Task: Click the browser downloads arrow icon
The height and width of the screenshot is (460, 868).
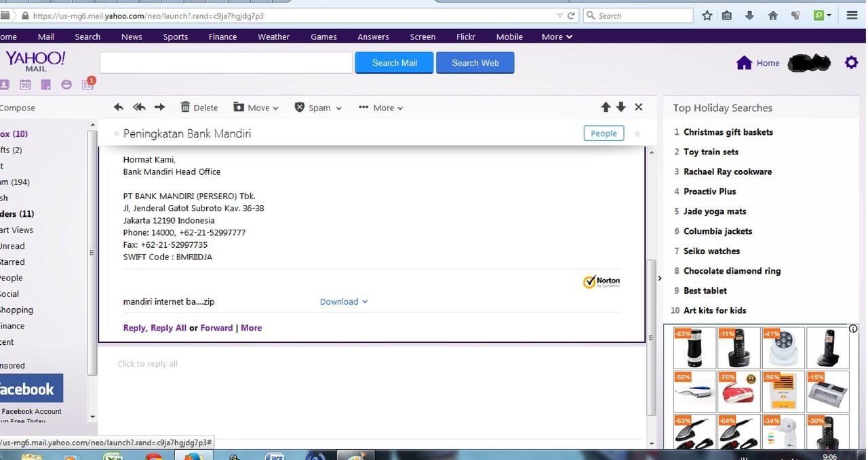Action: pyautogui.click(x=749, y=16)
